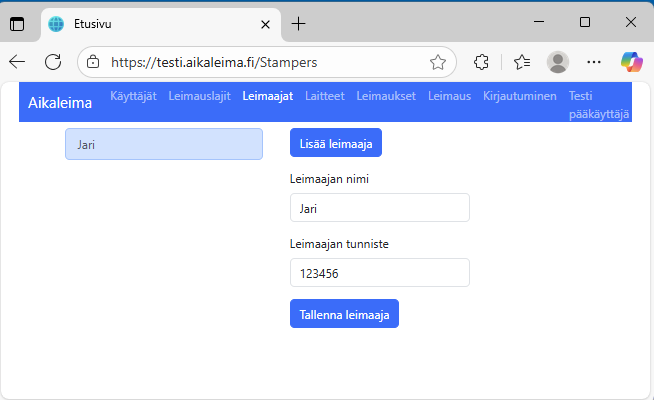
Task: Click the Leimaajan tunniste input field
Action: tap(379, 272)
